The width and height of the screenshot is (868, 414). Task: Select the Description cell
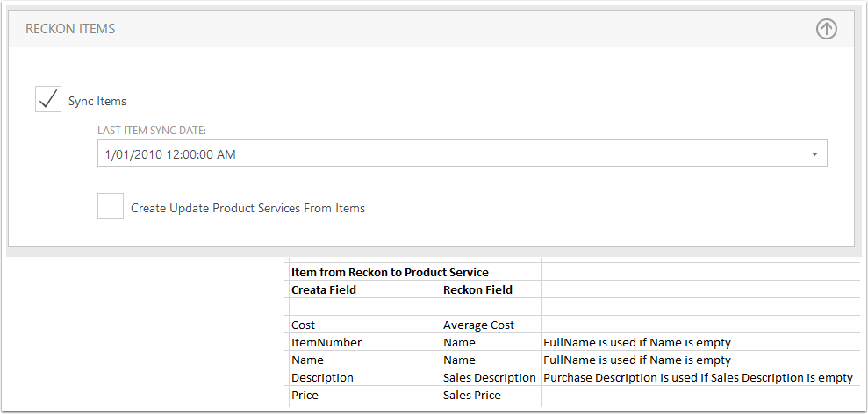point(365,377)
